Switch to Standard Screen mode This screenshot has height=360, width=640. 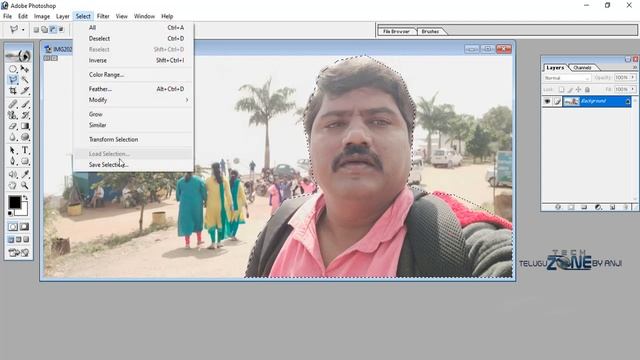point(11,240)
